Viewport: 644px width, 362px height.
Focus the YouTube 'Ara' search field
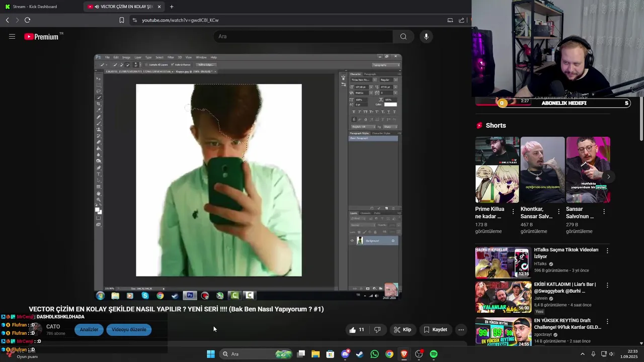tap(303, 36)
